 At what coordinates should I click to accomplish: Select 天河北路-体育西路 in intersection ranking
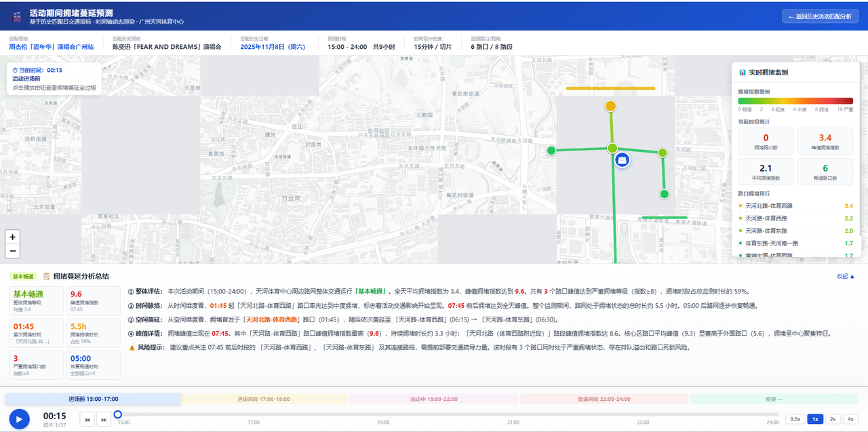pos(795,205)
